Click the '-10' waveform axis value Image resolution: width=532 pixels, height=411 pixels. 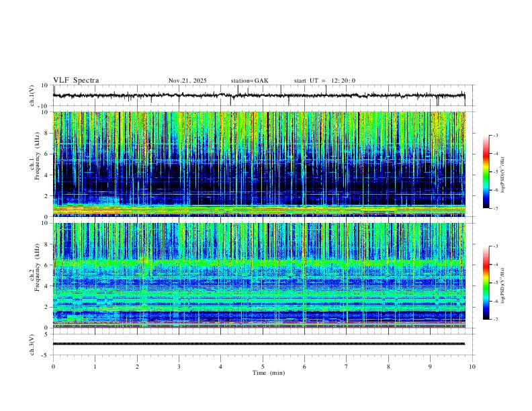pos(44,106)
